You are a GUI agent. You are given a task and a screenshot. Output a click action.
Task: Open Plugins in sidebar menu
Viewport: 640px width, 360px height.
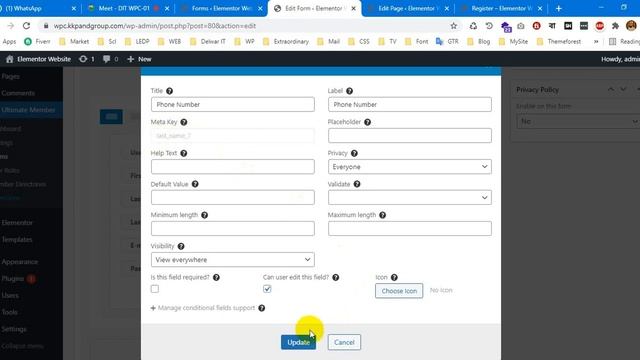(13, 279)
